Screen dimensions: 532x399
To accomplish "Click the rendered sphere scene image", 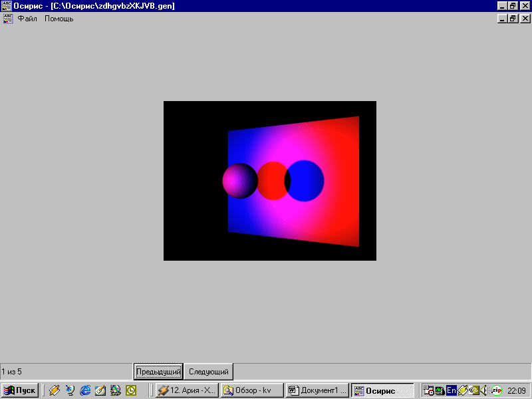I will 270,180.
